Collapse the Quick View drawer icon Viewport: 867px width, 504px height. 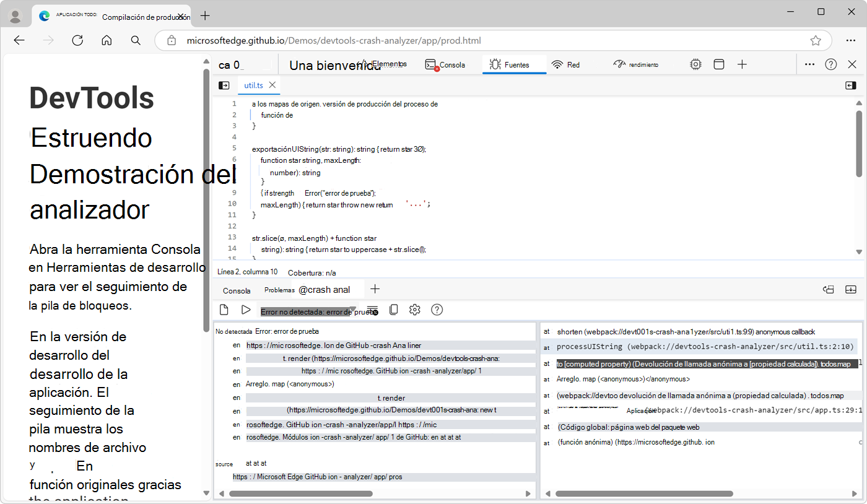click(851, 289)
